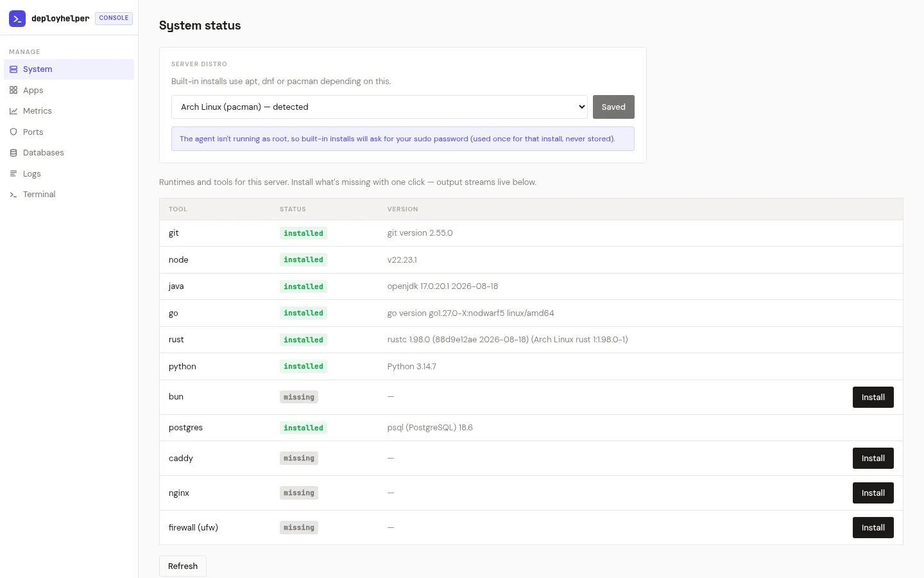The image size is (924, 578).
Task: Click the Logs lines icon
Action: pyautogui.click(x=13, y=174)
